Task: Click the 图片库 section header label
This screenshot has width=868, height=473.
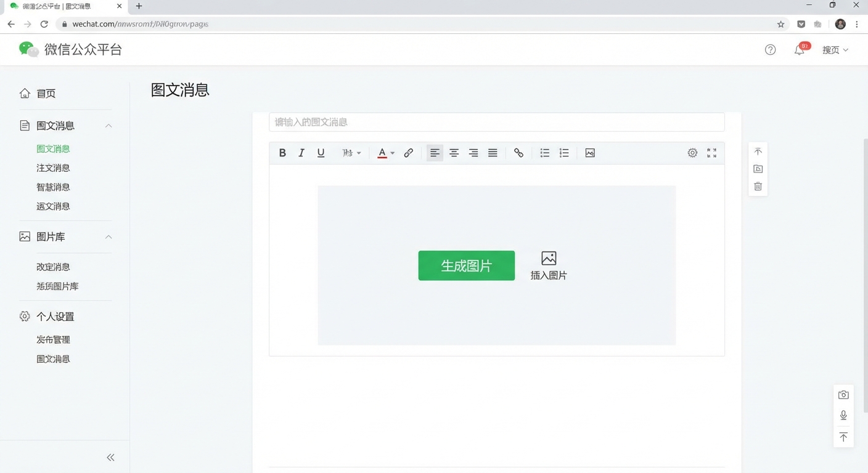Action: [x=51, y=236]
